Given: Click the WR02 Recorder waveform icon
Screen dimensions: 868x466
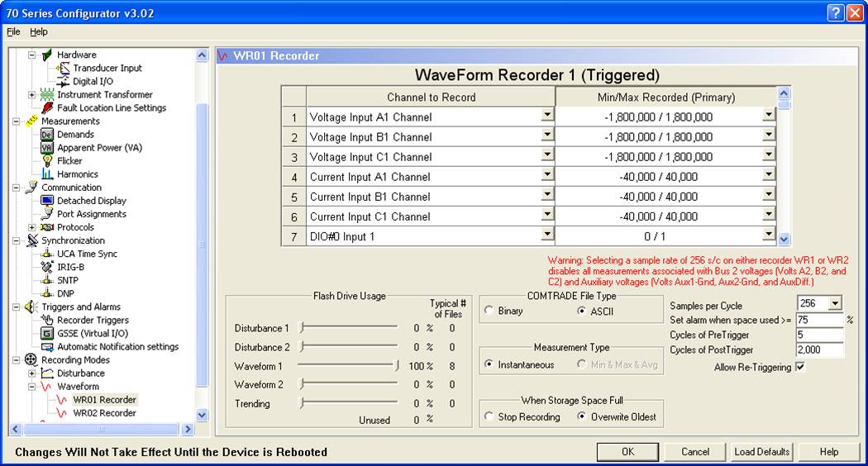Looking at the screenshot, I should [x=62, y=413].
